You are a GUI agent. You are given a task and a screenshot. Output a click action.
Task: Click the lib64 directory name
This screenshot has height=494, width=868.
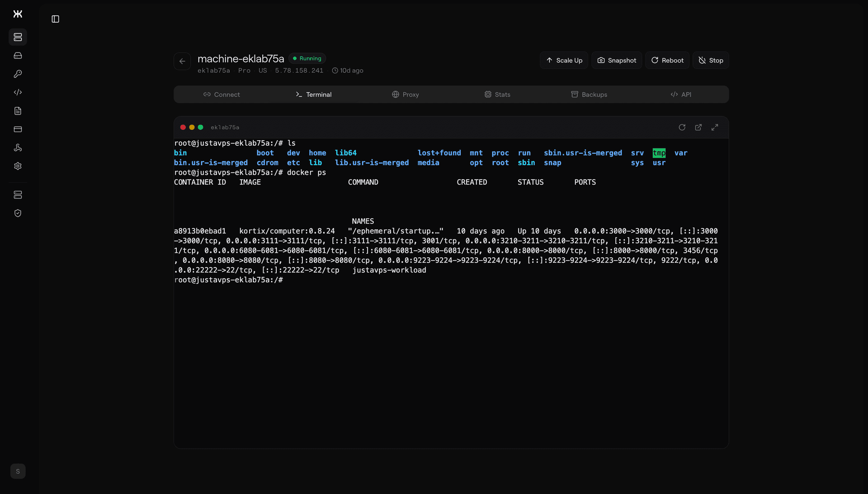(346, 153)
